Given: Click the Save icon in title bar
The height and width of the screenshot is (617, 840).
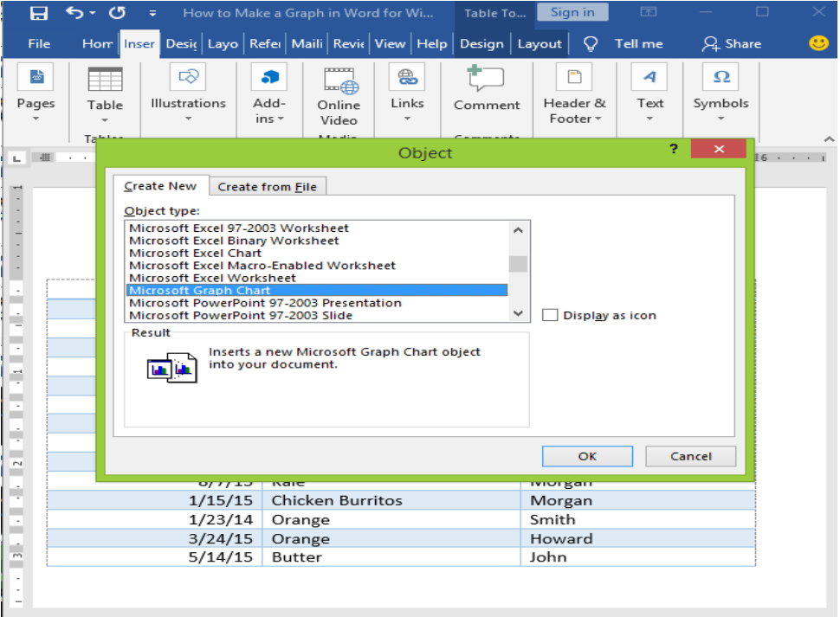Looking at the screenshot, I should point(38,13).
